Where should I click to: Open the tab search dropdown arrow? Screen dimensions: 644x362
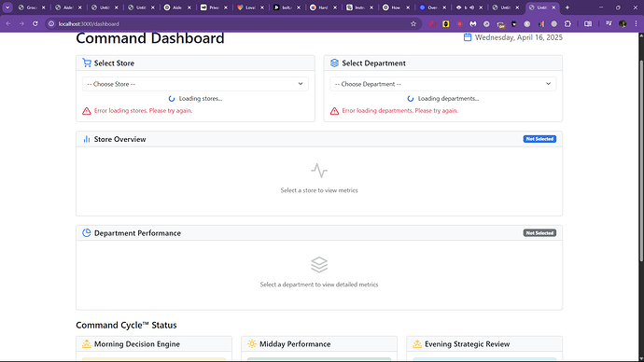pos(7,7)
